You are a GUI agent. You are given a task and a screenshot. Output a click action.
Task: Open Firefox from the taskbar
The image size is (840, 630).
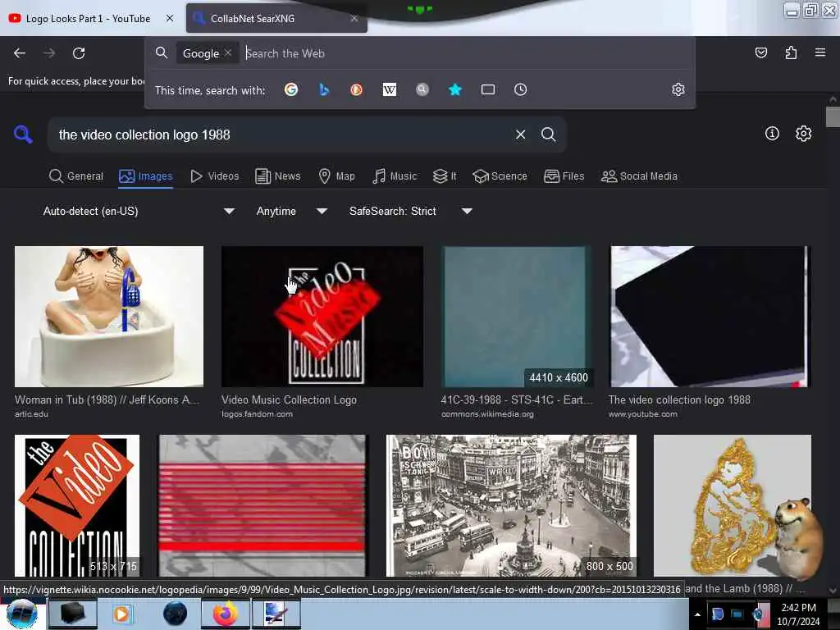pyautogui.click(x=225, y=614)
